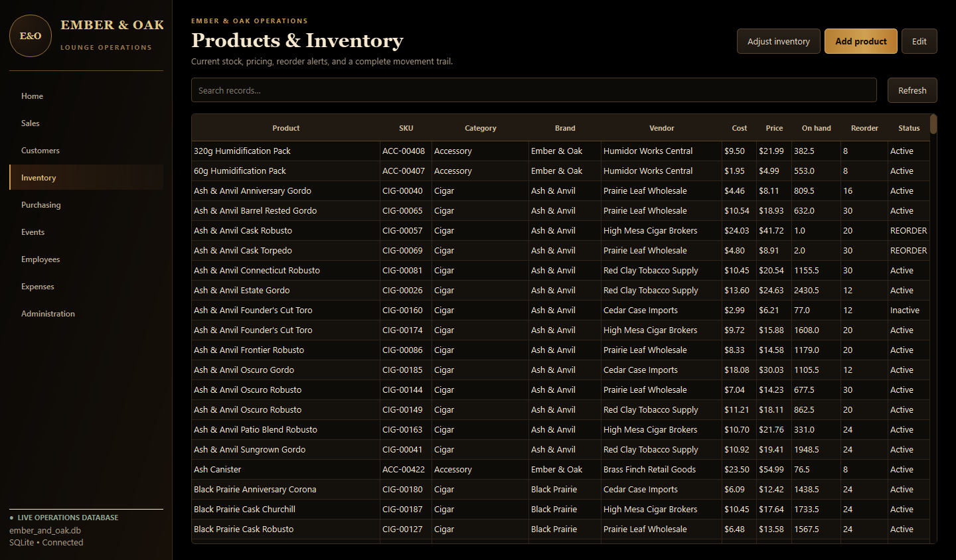Viewport: 956px width, 560px height.
Task: Sort by the Price column header
Action: click(x=774, y=128)
